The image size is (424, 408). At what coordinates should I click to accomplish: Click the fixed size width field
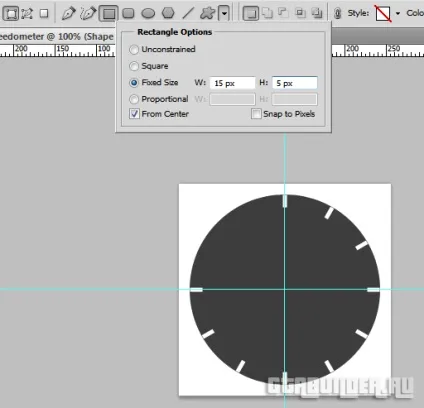coord(232,83)
